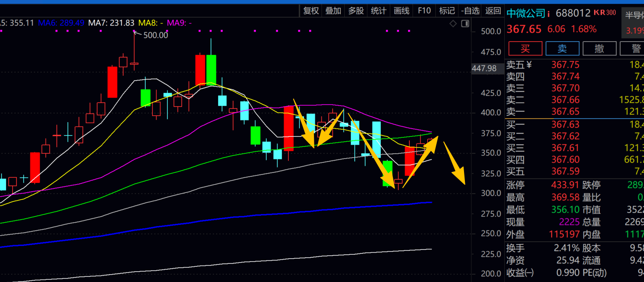This screenshot has width=644, height=282.
Task: Click the 涨停 limit-up value 433.91
Action: (x=565, y=185)
